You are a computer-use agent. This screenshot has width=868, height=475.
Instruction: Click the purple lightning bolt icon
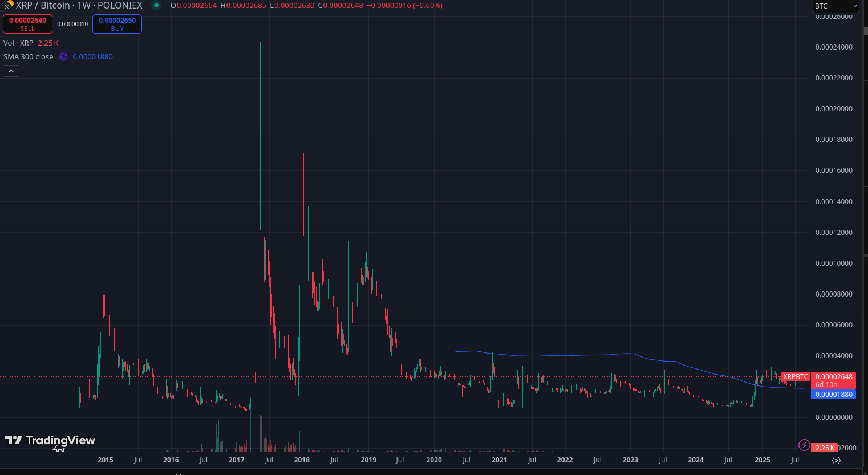804,445
